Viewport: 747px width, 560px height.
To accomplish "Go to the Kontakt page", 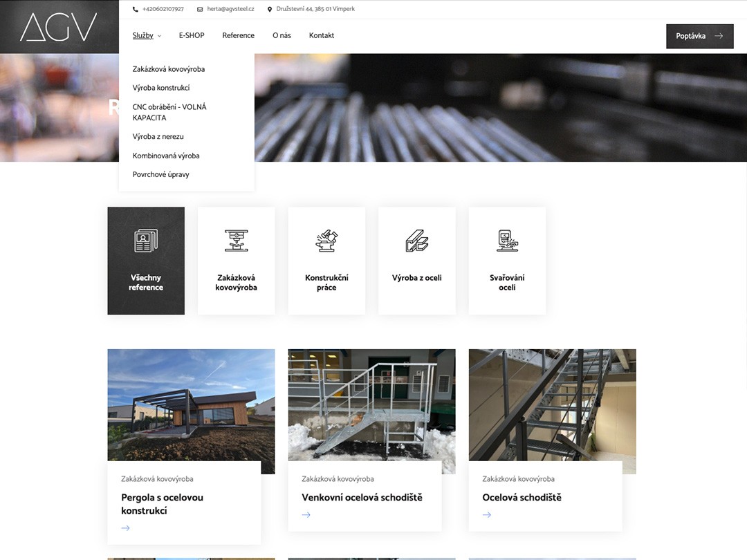I will pos(321,35).
